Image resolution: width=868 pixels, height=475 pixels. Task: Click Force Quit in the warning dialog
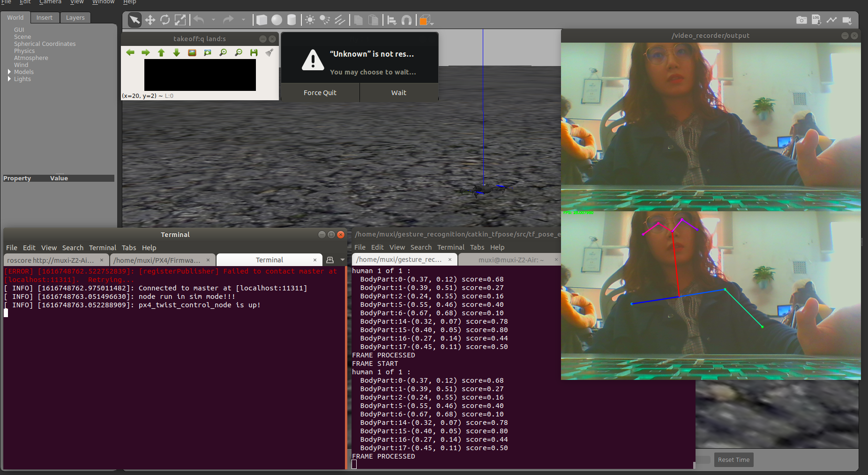click(x=320, y=92)
